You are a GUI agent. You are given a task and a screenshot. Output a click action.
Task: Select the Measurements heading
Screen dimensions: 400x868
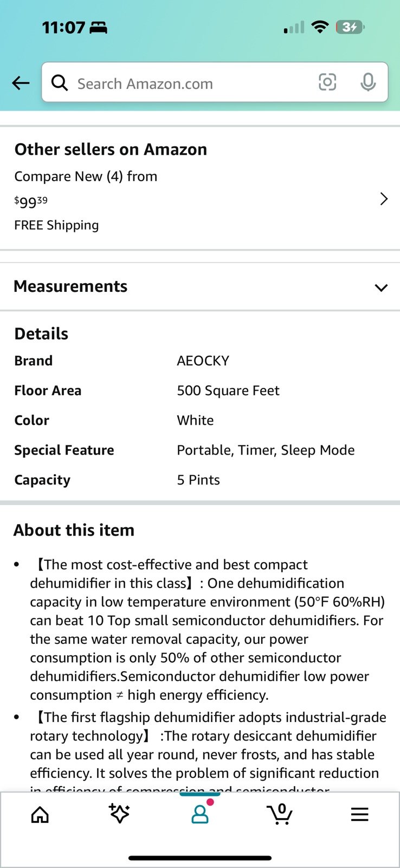[70, 286]
